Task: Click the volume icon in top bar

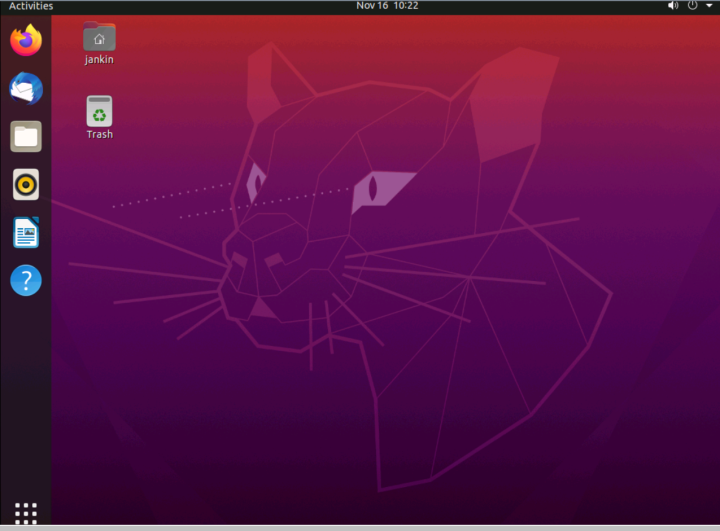Action: tap(673, 6)
